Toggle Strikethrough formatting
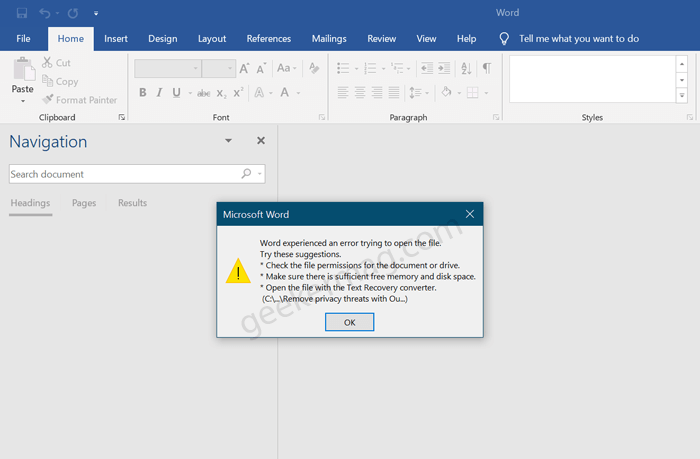This screenshot has height=459, width=700. coord(204,93)
